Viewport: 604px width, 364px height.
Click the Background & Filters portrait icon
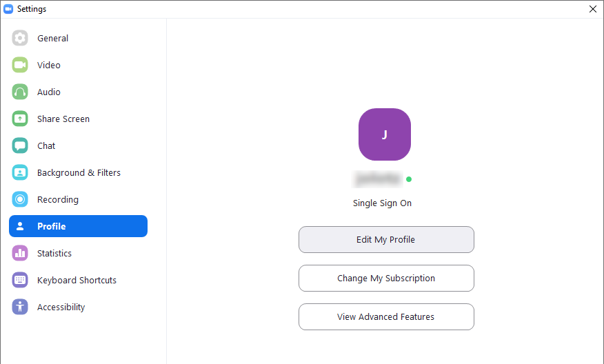(19, 172)
